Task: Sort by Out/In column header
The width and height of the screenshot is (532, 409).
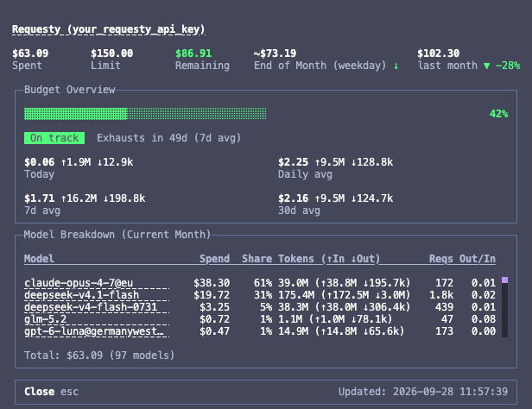Action: pos(478,259)
